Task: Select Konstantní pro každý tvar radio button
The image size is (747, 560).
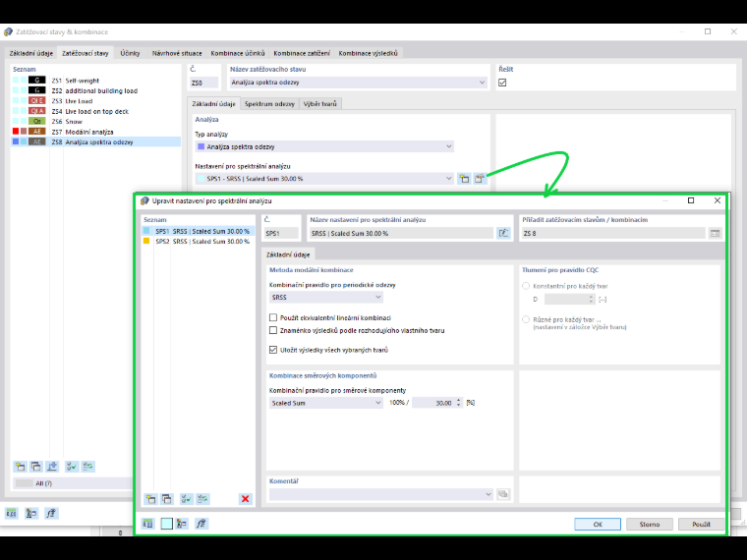Action: (526, 286)
